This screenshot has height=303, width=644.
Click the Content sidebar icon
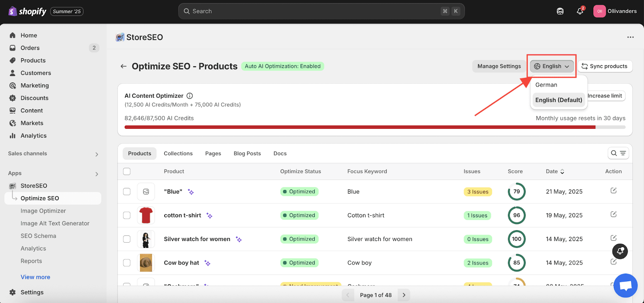(x=12, y=110)
